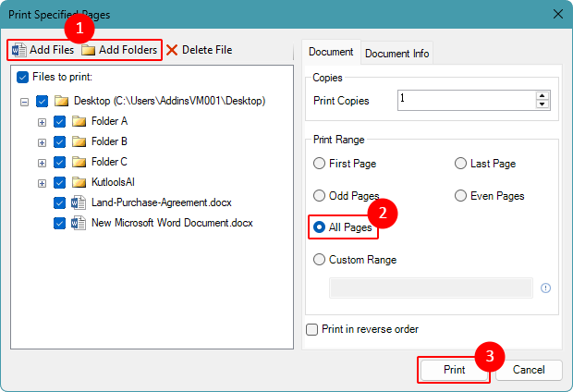The image size is (573, 392).
Task: Select the KutoolsAI folder name
Action: [x=113, y=182]
